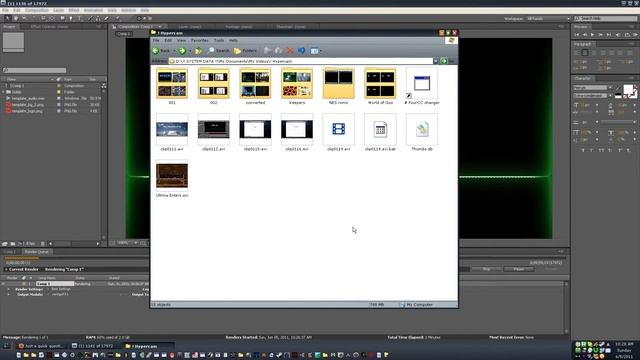This screenshot has width=640, height=360.
Task: Select the World of Goo folder
Action: tap(380, 84)
